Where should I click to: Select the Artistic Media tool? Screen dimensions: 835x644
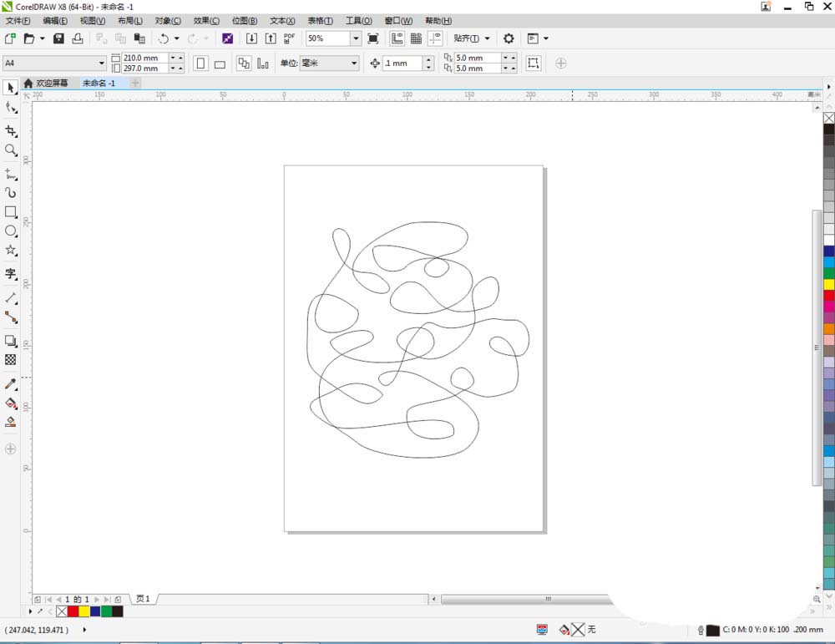10,193
